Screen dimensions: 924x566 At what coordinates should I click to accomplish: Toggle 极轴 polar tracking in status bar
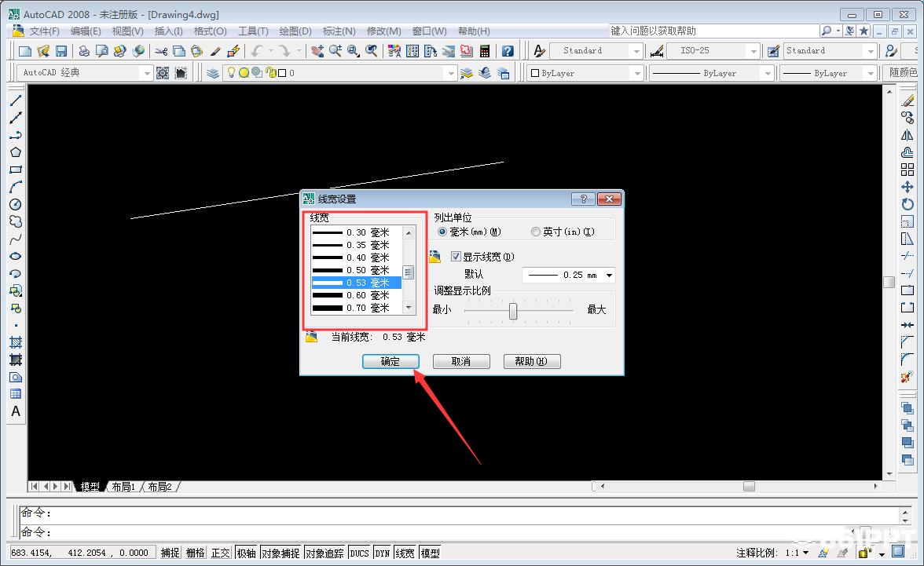(247, 553)
